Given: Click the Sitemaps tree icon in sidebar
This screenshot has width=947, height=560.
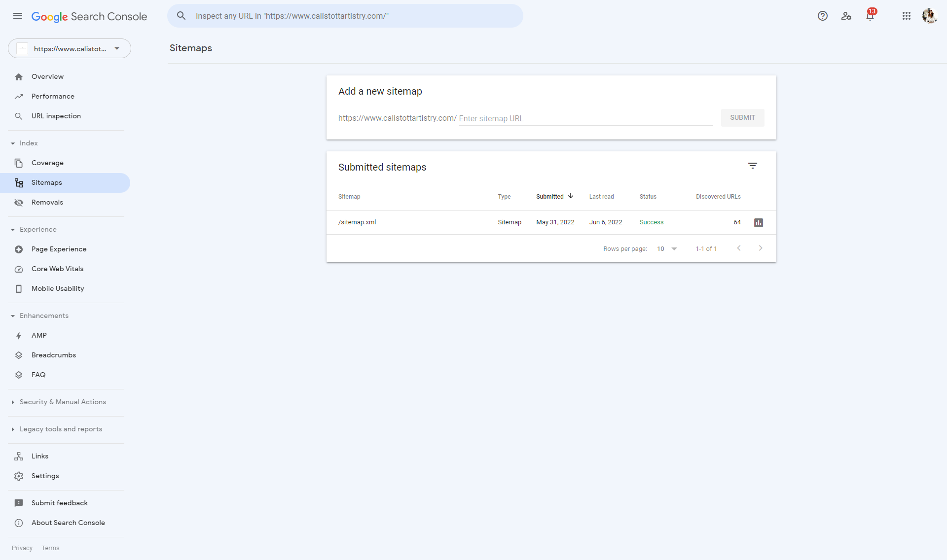Looking at the screenshot, I should [x=19, y=183].
